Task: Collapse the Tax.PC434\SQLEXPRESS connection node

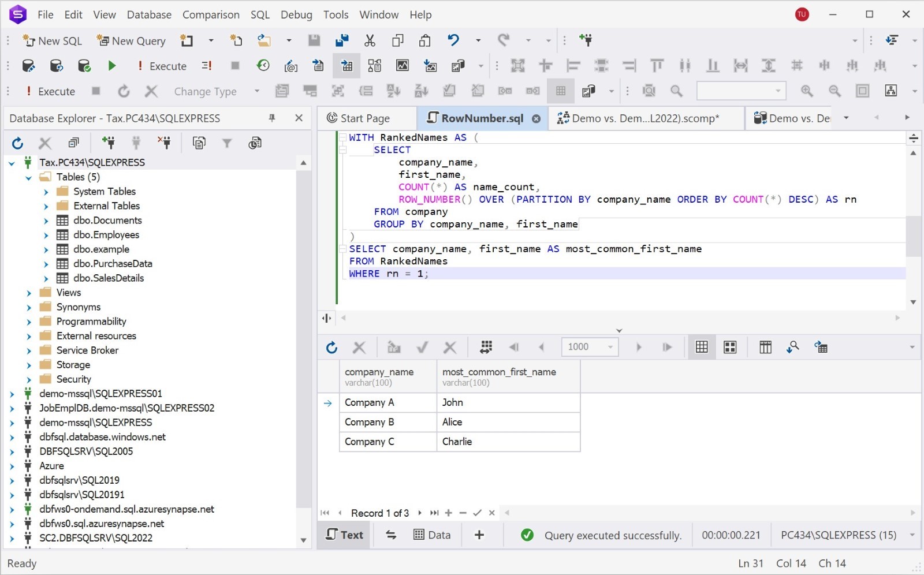Action: [12, 163]
